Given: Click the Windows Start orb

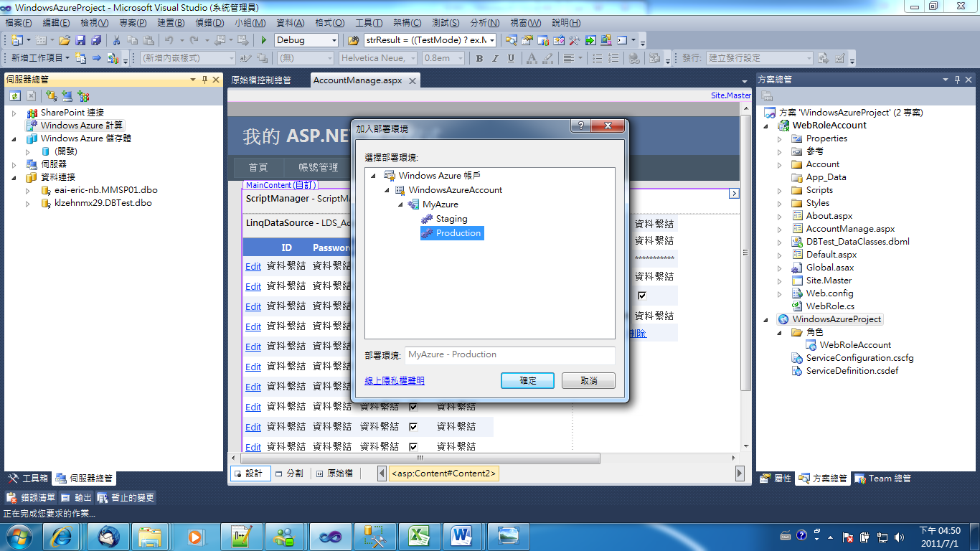Looking at the screenshot, I should [18, 536].
